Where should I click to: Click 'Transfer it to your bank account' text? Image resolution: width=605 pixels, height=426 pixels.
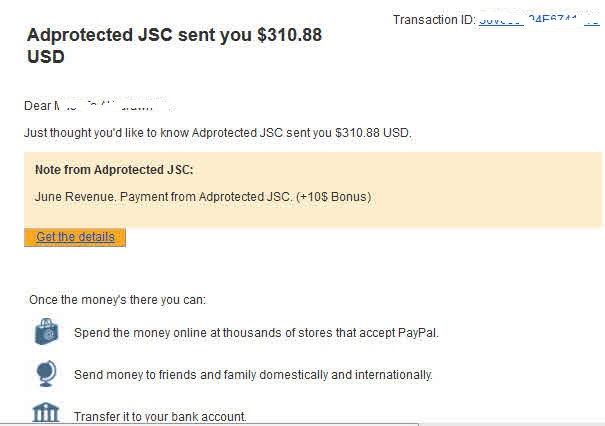[160, 417]
